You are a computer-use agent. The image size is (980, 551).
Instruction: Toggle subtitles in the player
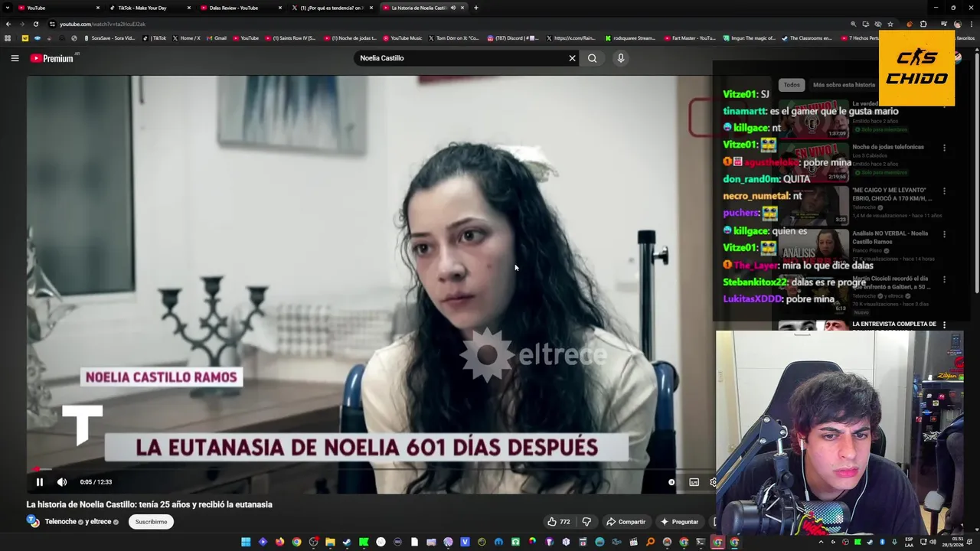point(694,482)
